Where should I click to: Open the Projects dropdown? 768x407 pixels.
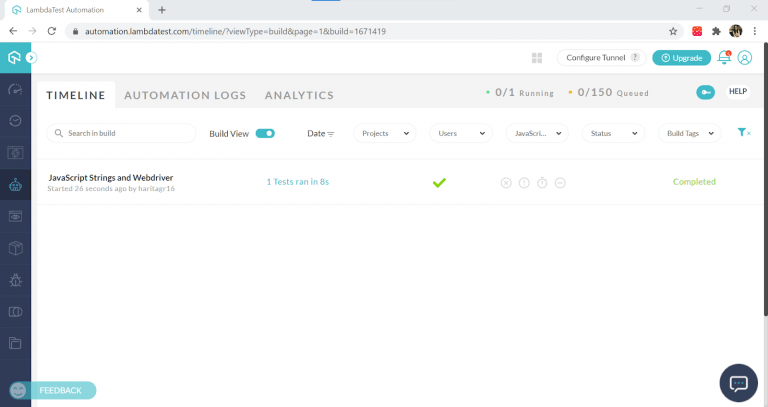coord(385,133)
